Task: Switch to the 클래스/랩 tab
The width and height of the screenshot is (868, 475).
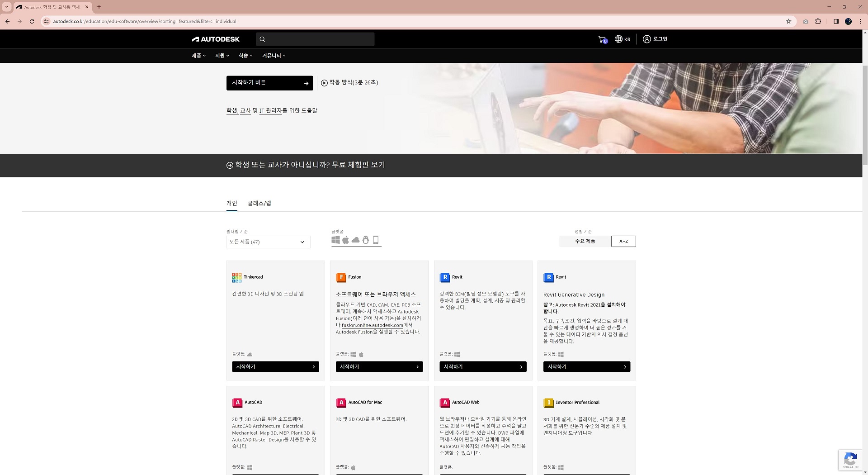Action: 259,204
